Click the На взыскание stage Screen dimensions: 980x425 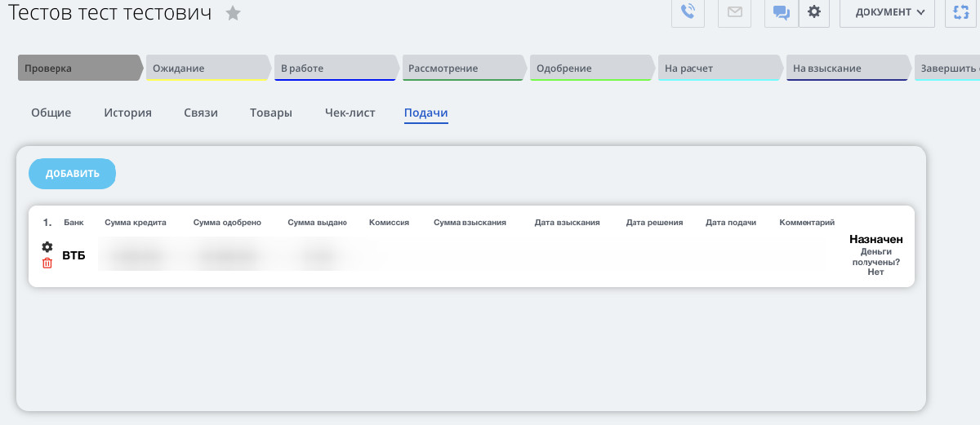[846, 69]
